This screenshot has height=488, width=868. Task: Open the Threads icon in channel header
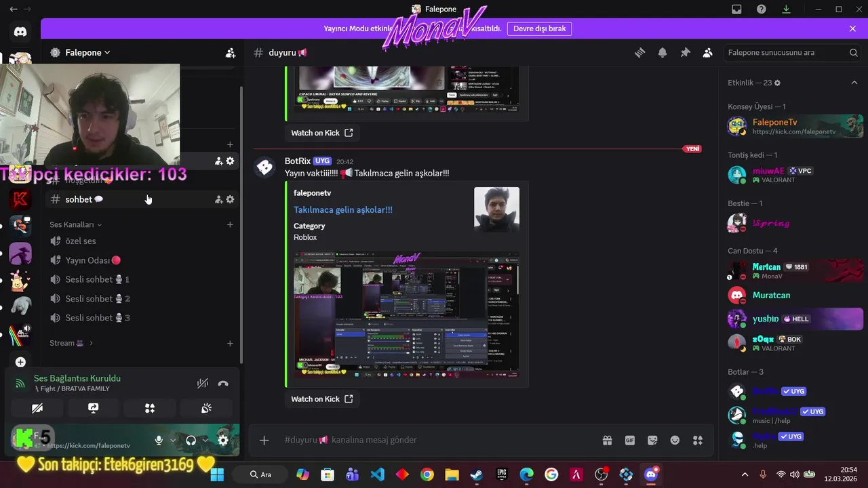(x=639, y=53)
